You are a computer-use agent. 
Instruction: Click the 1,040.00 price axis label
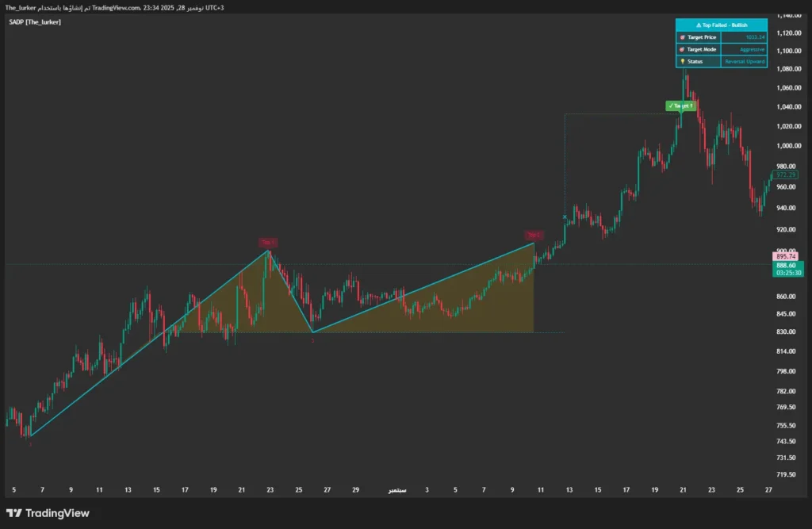click(x=789, y=107)
